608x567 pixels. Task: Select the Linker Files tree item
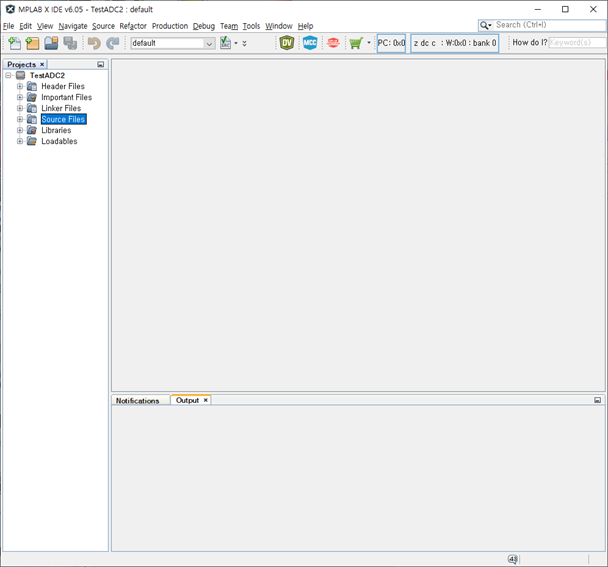[x=61, y=108]
